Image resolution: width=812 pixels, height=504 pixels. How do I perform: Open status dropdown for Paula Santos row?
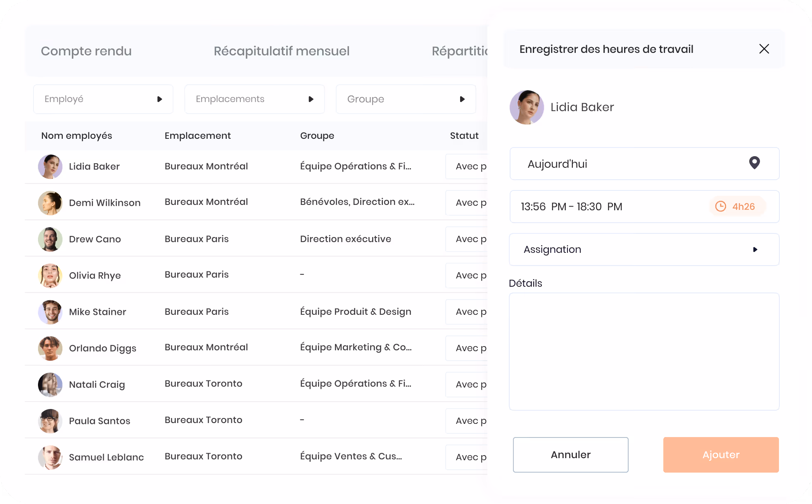(x=467, y=421)
